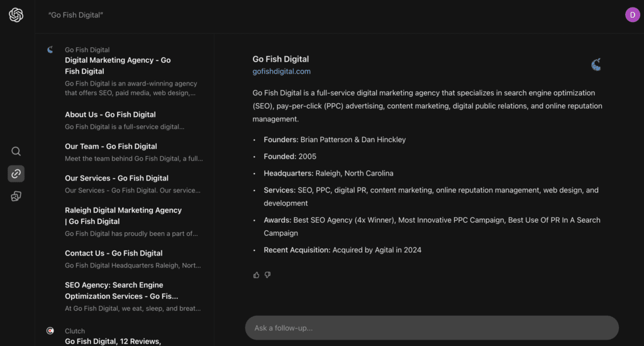
Task: Open the images icon in the sidebar
Action: [16, 196]
